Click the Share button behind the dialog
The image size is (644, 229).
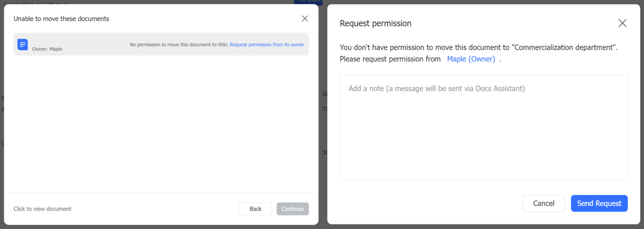(x=307, y=1)
